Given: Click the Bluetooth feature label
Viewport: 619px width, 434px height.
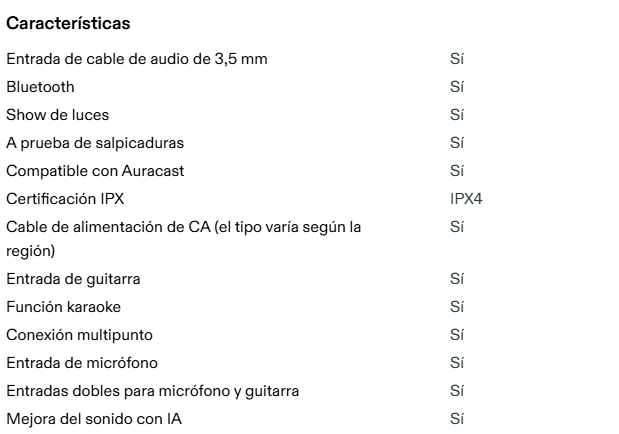Looking at the screenshot, I should (40, 87).
